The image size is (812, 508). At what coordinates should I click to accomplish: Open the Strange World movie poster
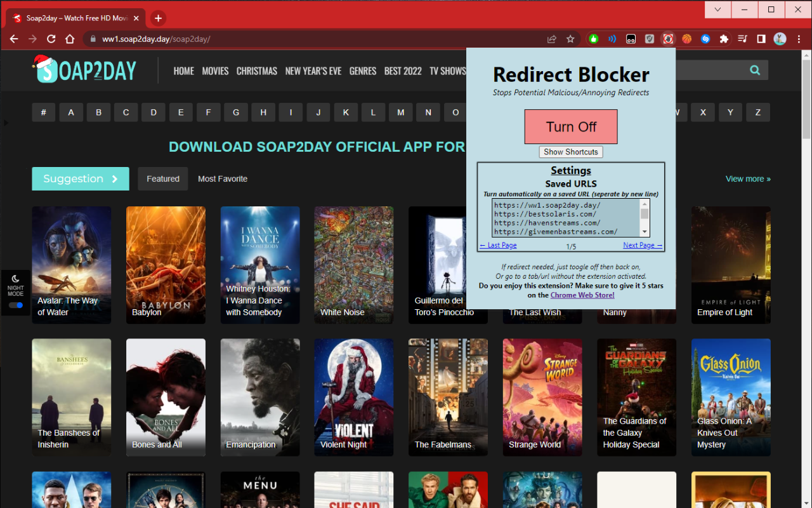coord(542,398)
